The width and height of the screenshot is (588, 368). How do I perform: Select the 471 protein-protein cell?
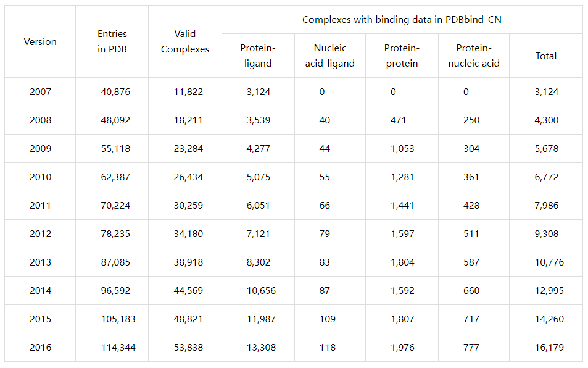coord(399,120)
